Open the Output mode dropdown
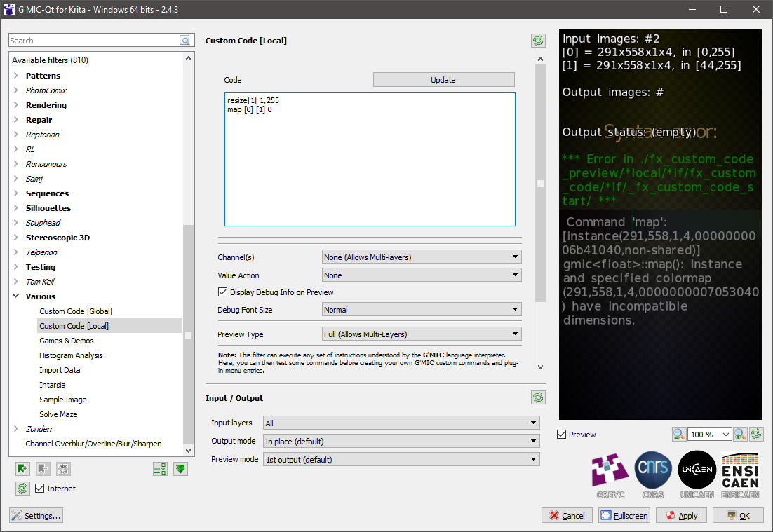 click(401, 441)
